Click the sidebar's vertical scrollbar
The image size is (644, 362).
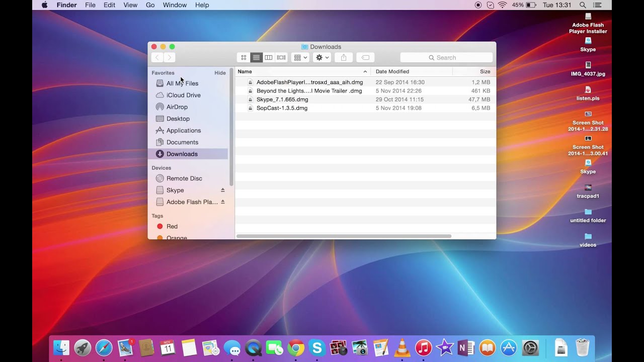point(231,127)
